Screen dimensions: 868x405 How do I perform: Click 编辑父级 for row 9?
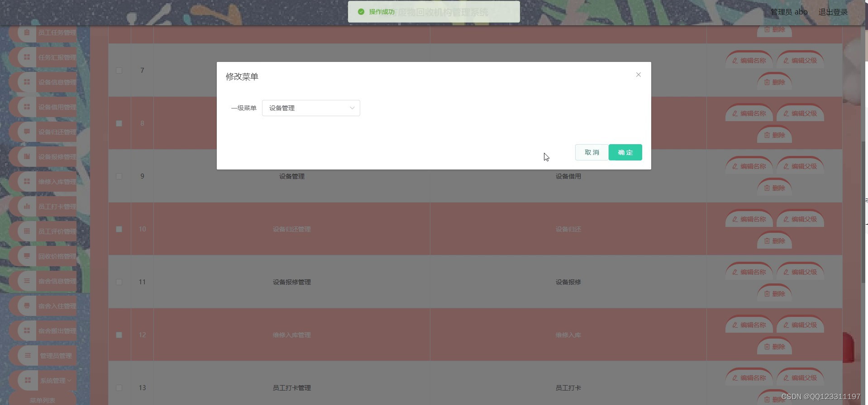(800, 166)
